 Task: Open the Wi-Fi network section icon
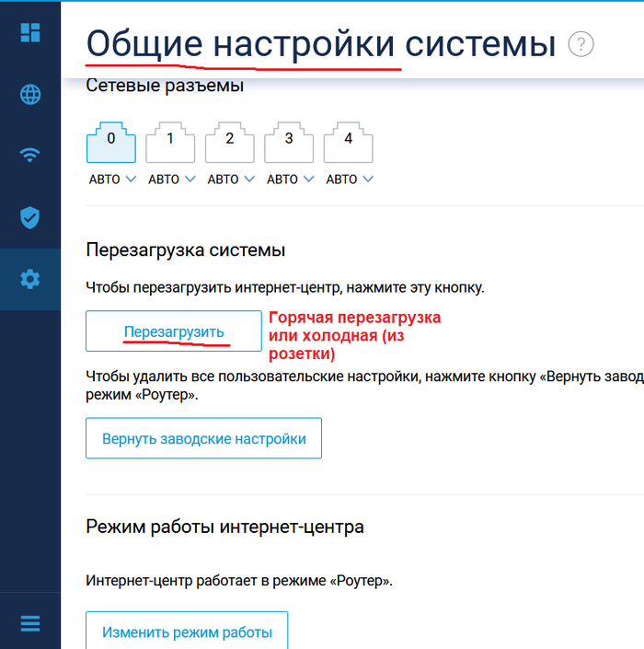click(x=30, y=155)
